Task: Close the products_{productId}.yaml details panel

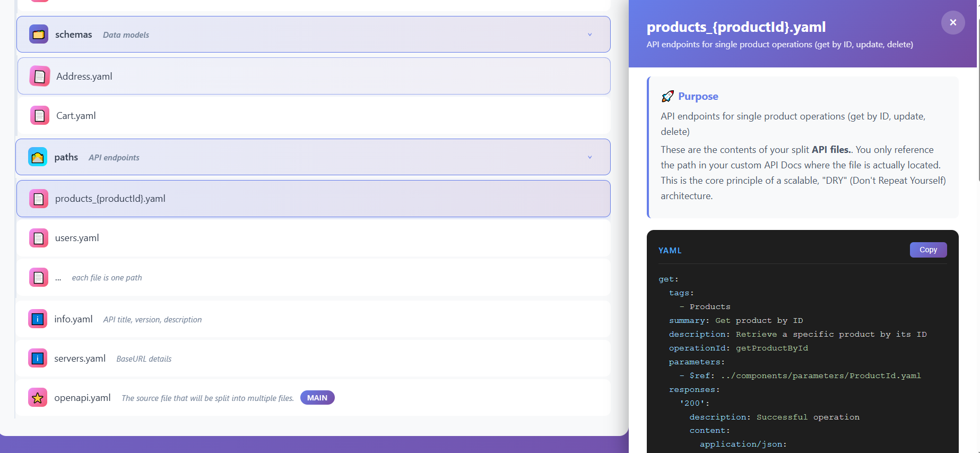Action: [952, 22]
